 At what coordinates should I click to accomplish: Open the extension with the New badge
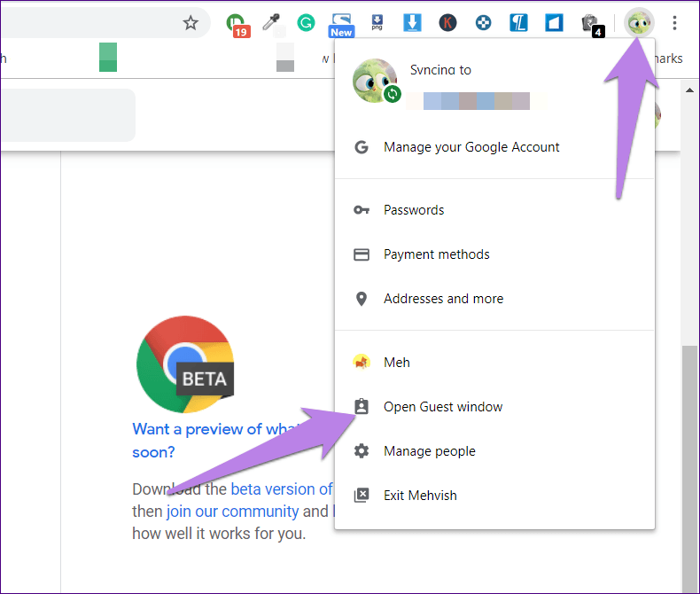[341, 23]
